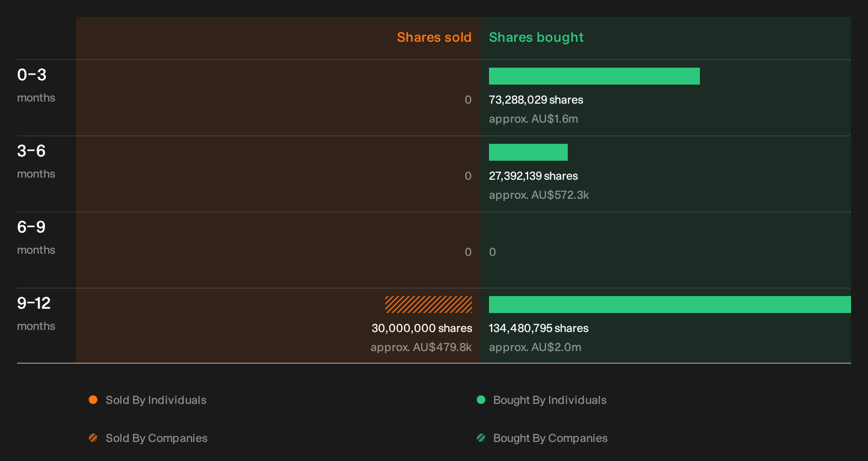Screen dimensions: 868x461
Task: Click the 3-6 months row label
Action: [36, 161]
